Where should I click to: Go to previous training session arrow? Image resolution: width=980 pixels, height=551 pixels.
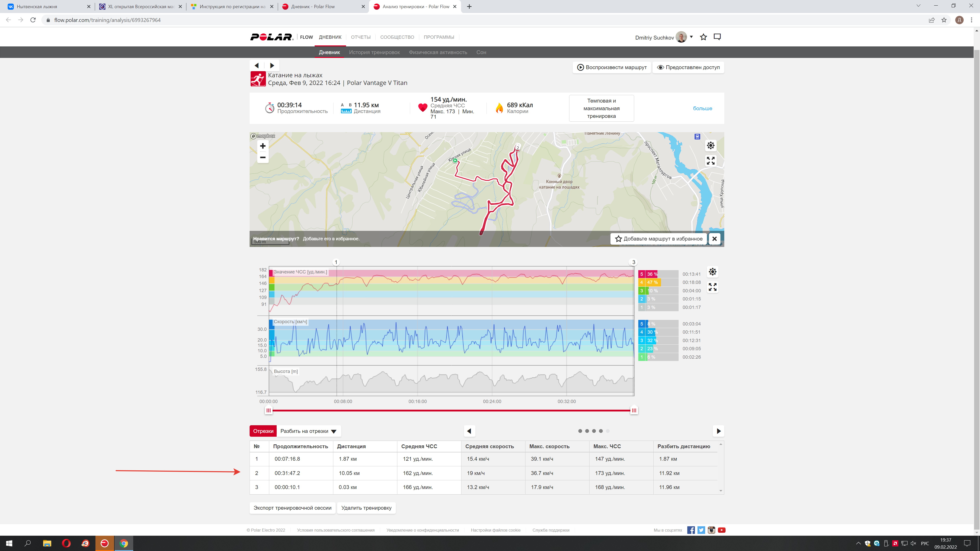pyautogui.click(x=257, y=65)
